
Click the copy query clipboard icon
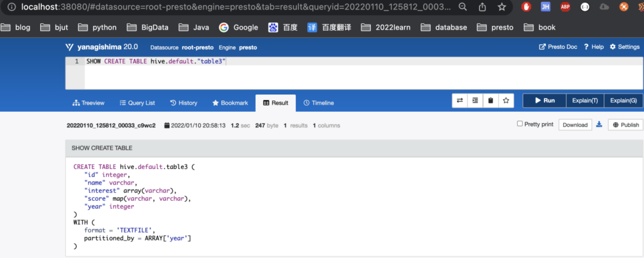pyautogui.click(x=490, y=100)
